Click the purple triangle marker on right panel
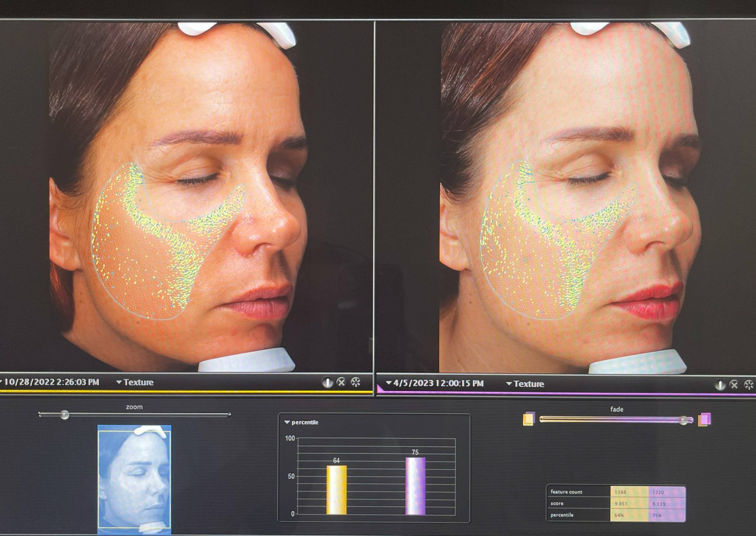 pos(380,389)
